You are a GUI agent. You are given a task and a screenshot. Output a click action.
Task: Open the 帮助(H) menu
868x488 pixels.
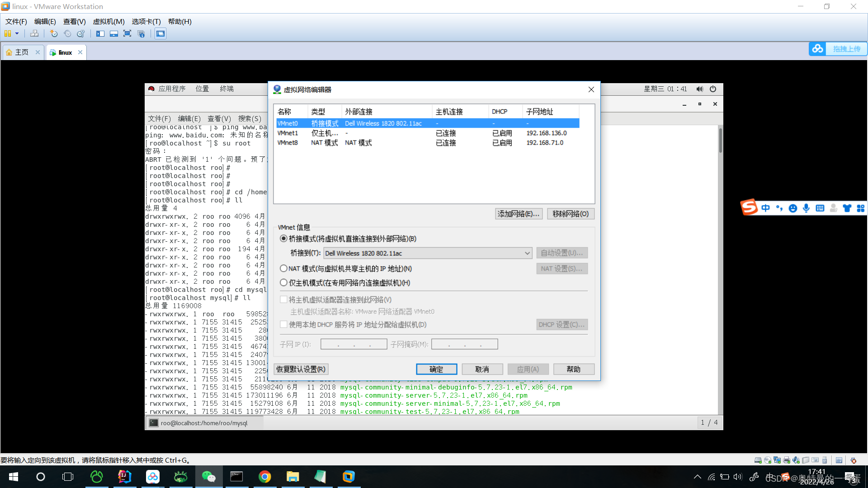coord(180,22)
